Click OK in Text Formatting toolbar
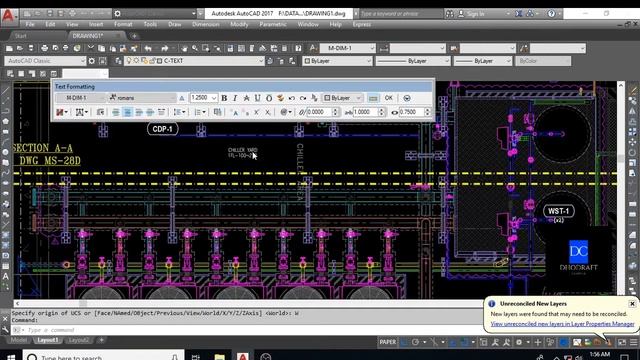The image size is (640, 360). coord(389,98)
